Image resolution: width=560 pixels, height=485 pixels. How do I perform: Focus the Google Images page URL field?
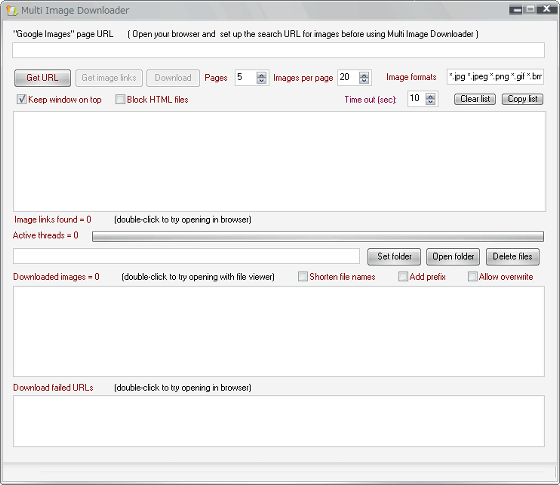[x=278, y=50]
